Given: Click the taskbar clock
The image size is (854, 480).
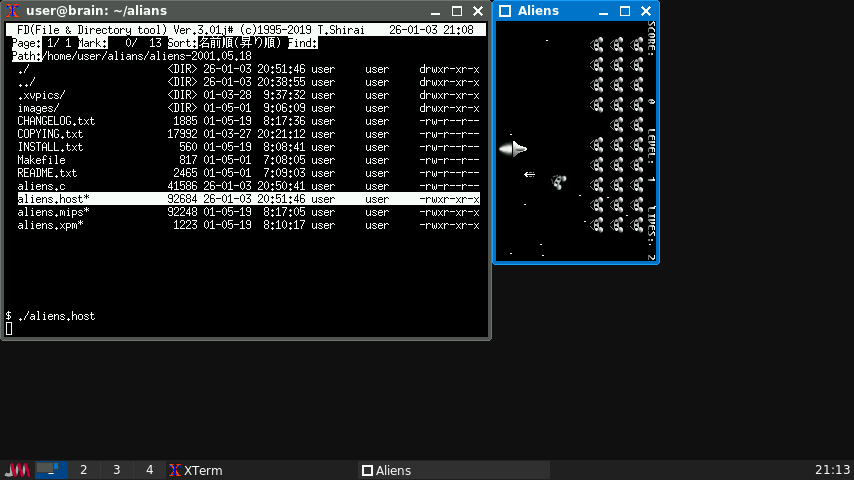Looking at the screenshot, I should pos(832,470).
